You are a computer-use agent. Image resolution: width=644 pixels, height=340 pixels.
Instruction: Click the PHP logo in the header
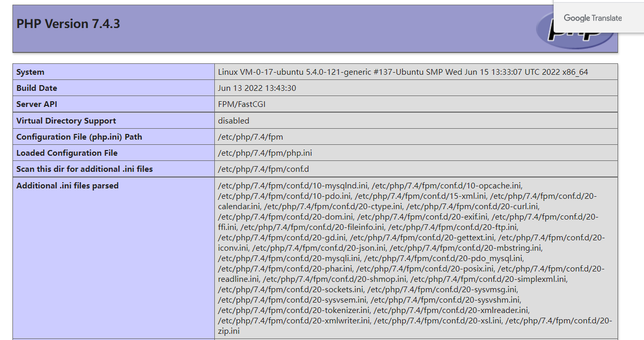pyautogui.click(x=576, y=31)
